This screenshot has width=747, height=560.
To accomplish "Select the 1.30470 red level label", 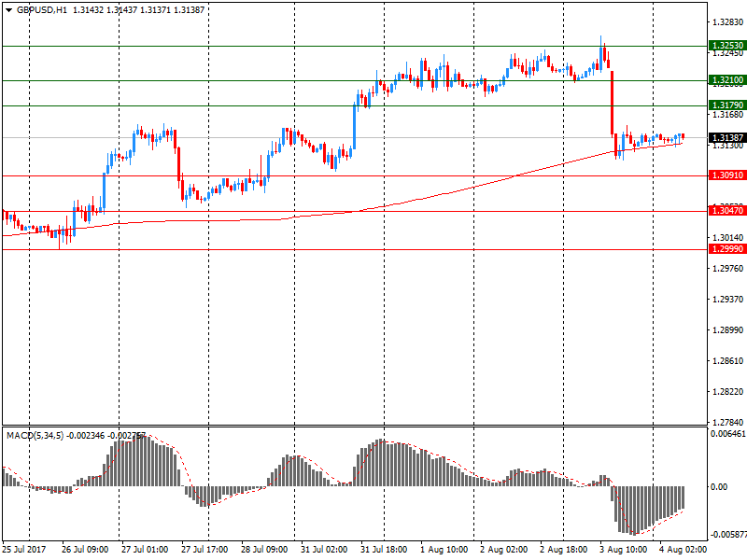I will coord(726,211).
